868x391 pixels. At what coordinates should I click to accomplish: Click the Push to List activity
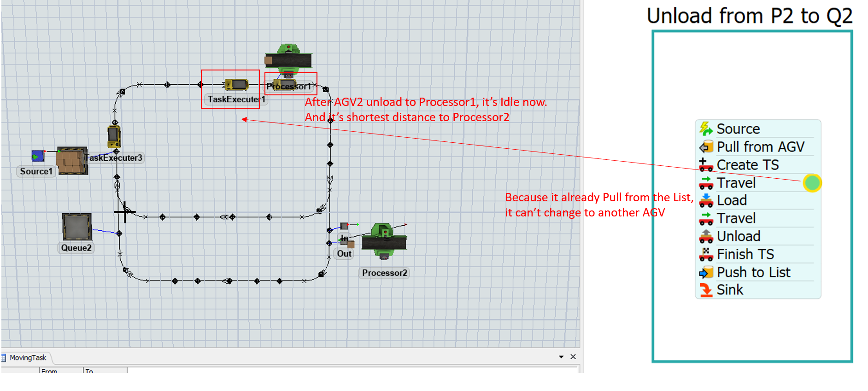pyautogui.click(x=753, y=272)
